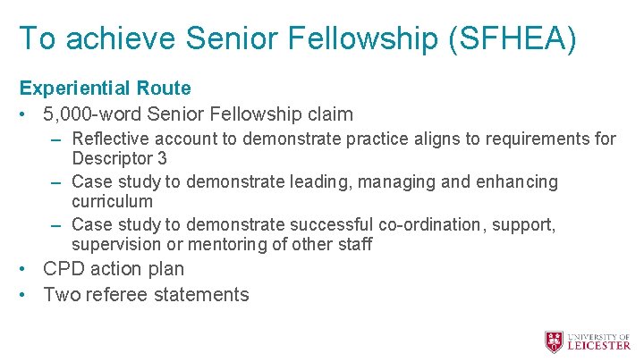Viewport: 644px width, 362px height.
Task: Click the slide title 'To achieve Senior Fellowship'
Action: pyautogui.click(x=228, y=38)
